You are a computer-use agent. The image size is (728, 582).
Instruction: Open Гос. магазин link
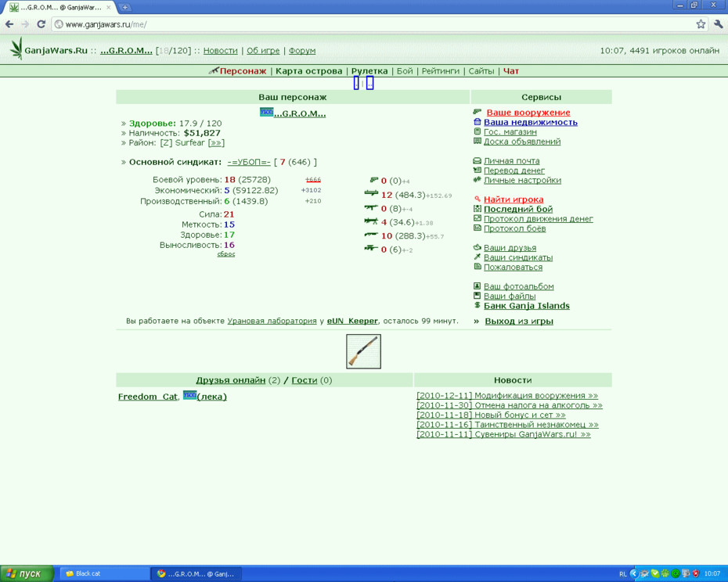510,131
